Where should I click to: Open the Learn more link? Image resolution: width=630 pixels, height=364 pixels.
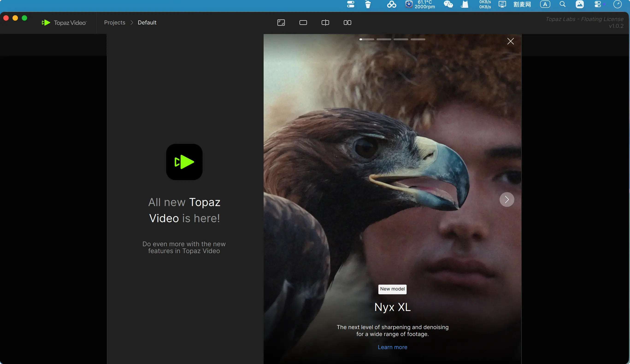click(x=392, y=347)
